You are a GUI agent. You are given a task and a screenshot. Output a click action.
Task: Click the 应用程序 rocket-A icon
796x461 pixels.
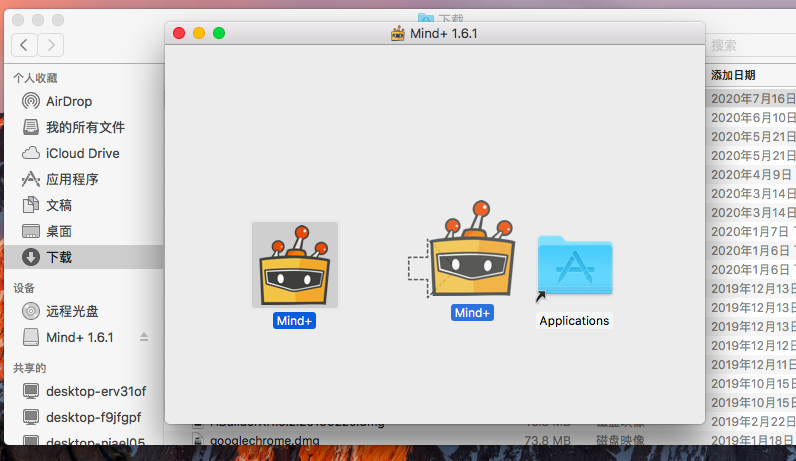pyautogui.click(x=31, y=179)
